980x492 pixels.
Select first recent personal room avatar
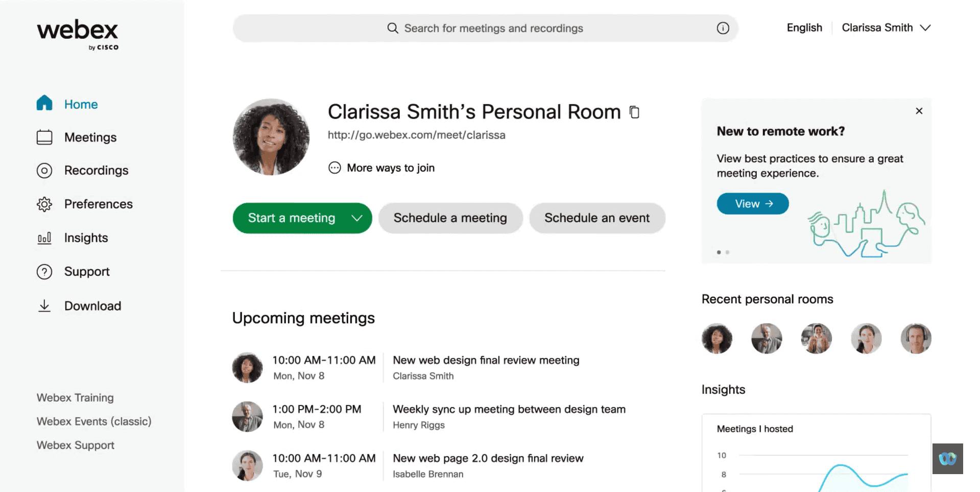pyautogui.click(x=717, y=338)
